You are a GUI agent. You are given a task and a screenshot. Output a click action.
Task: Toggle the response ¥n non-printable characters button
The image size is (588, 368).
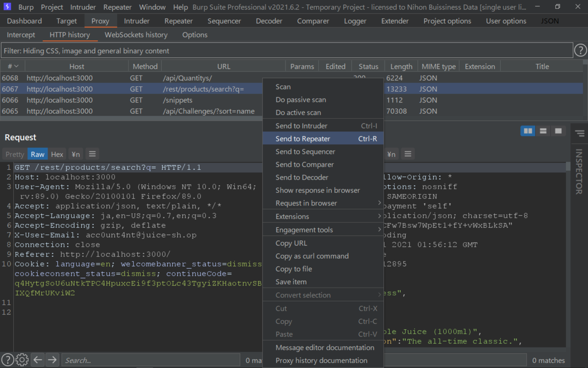(x=391, y=154)
